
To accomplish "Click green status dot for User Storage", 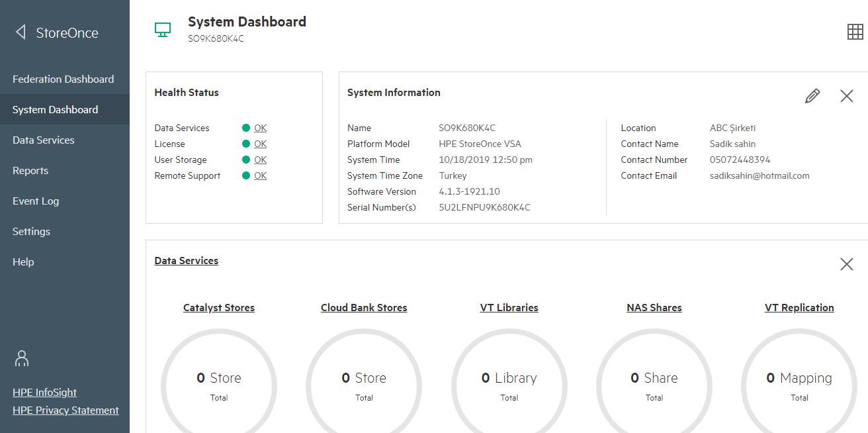I will click(x=246, y=160).
